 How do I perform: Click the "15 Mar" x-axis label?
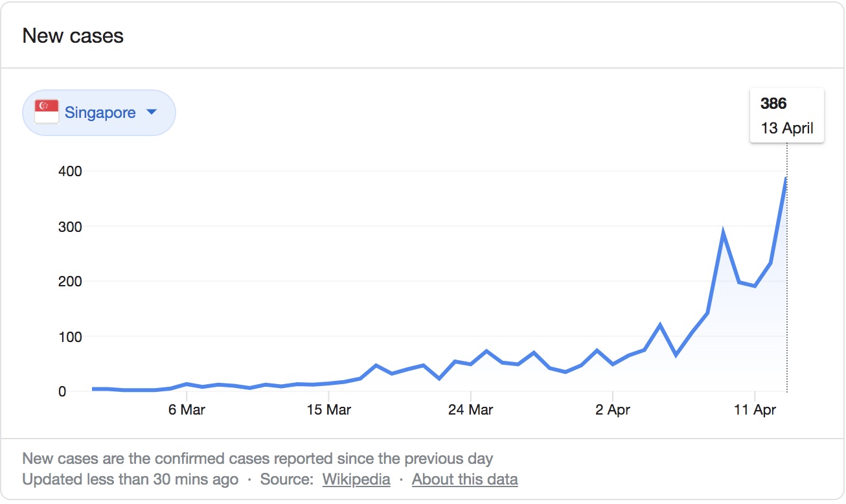pyautogui.click(x=329, y=410)
